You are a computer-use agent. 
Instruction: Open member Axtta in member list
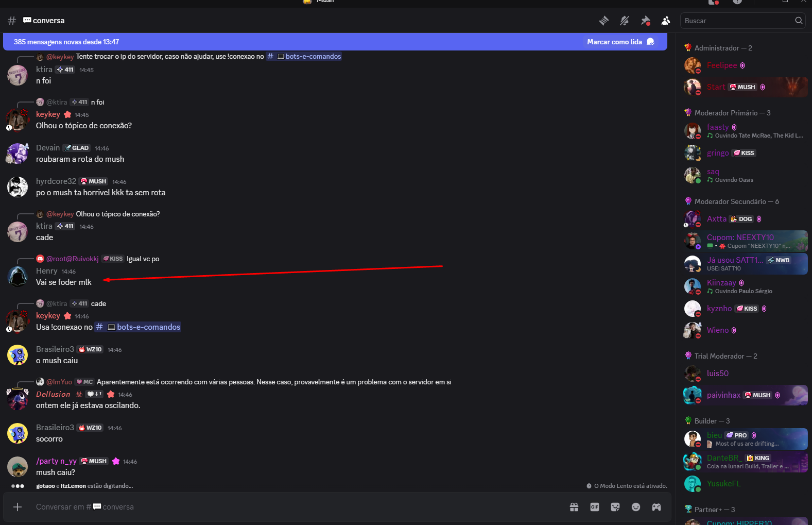point(745,219)
